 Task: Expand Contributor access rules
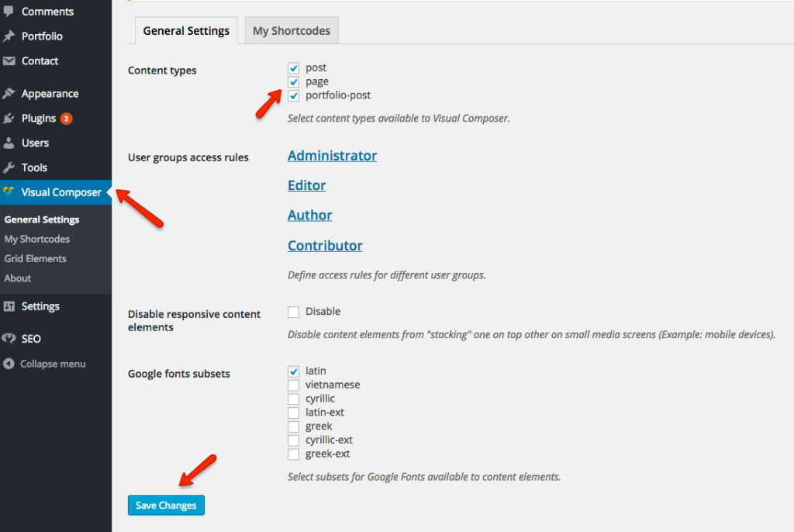tap(325, 245)
